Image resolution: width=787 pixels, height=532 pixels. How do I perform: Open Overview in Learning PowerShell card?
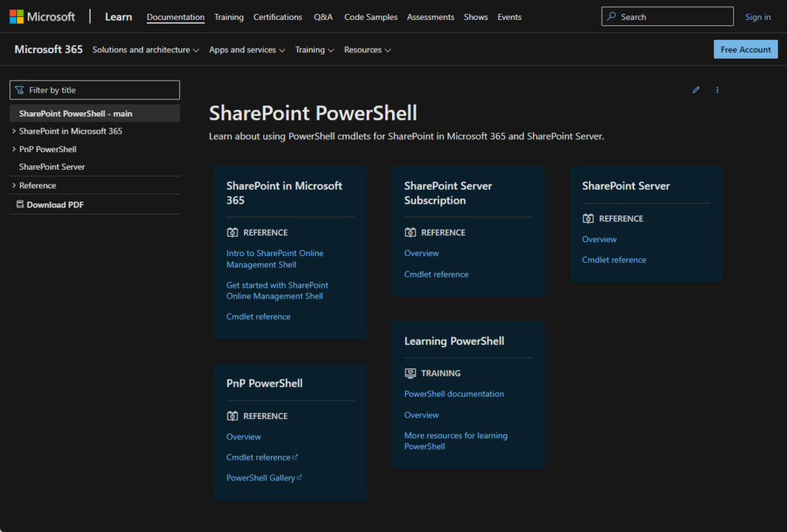click(422, 415)
